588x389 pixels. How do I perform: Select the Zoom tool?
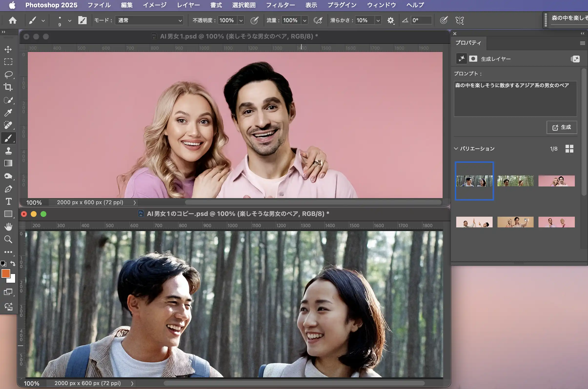pos(8,239)
